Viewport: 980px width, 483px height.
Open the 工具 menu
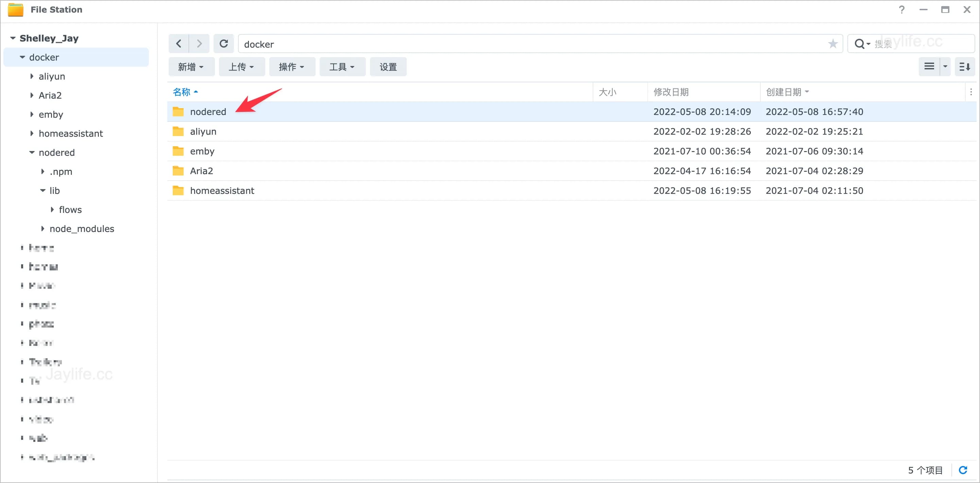(x=342, y=66)
